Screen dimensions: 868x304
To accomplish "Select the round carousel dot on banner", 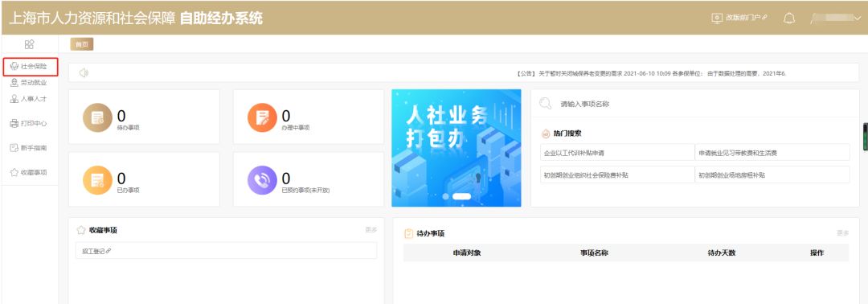I will pos(444,196).
